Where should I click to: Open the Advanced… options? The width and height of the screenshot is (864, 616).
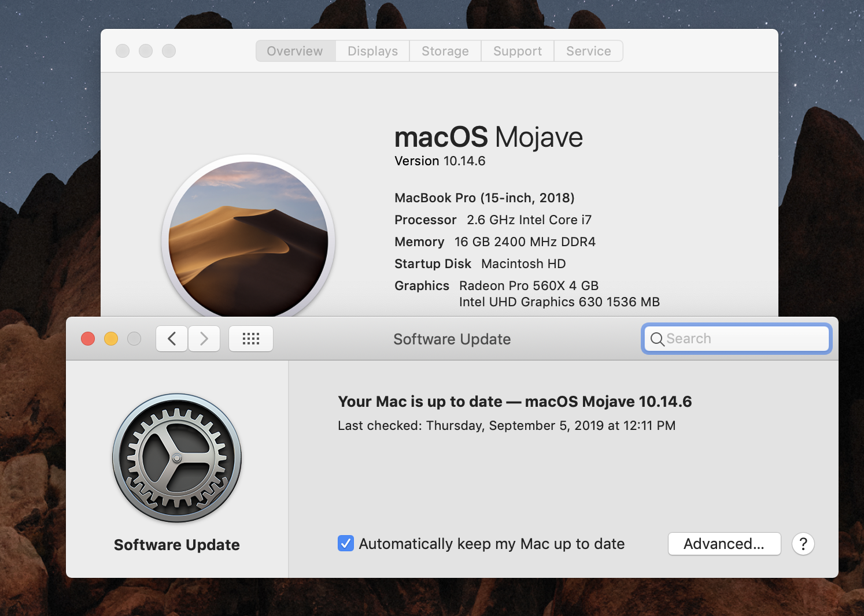coord(724,544)
